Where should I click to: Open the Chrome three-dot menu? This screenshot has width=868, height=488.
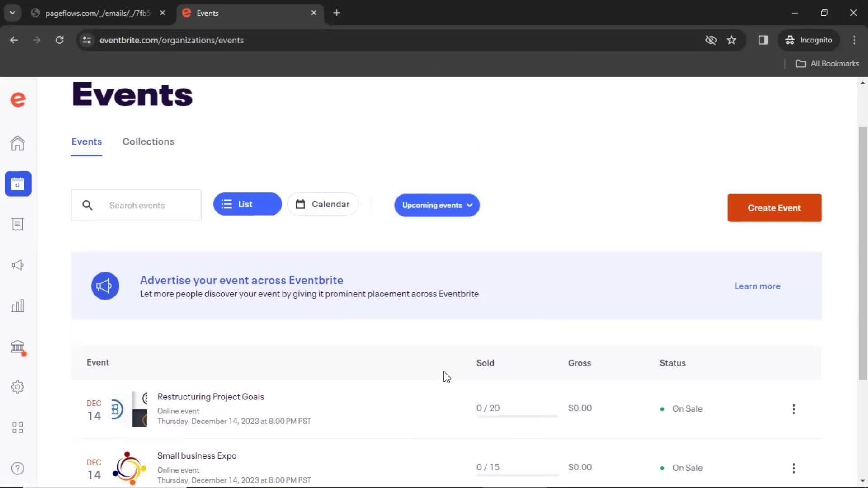854,40
